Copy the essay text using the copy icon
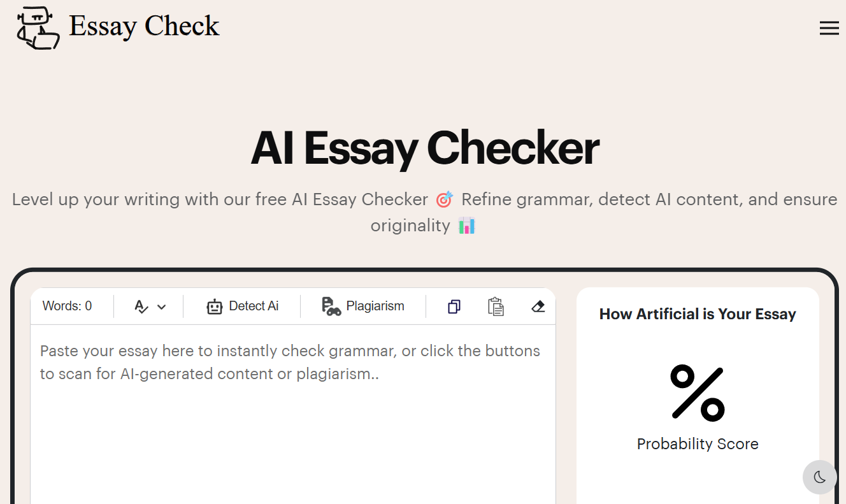The width and height of the screenshot is (846, 504). click(x=454, y=306)
